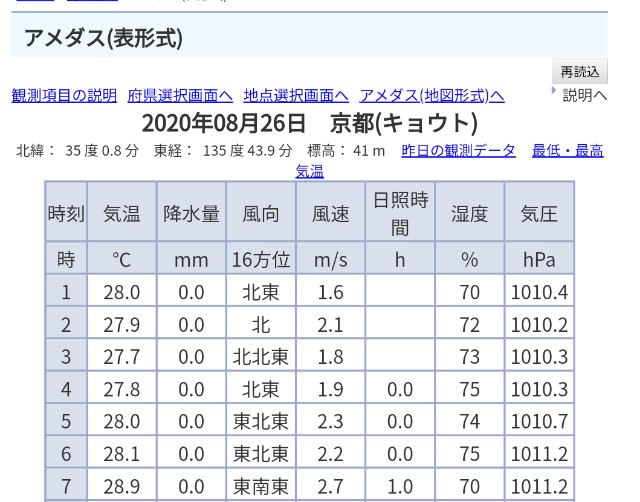This screenshot has width=640, height=502.
Task: Go to 府県選択画面へ link
Action: click(180, 96)
